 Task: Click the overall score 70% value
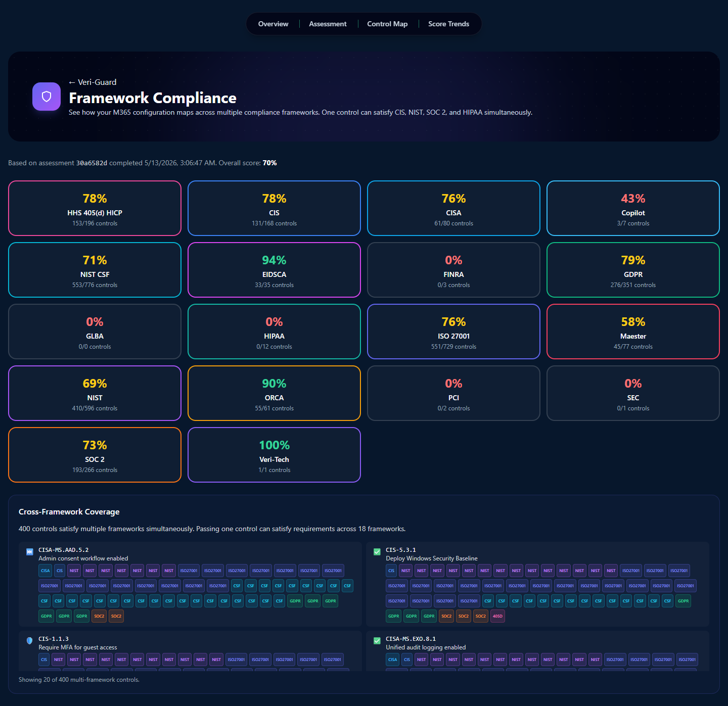click(x=269, y=163)
